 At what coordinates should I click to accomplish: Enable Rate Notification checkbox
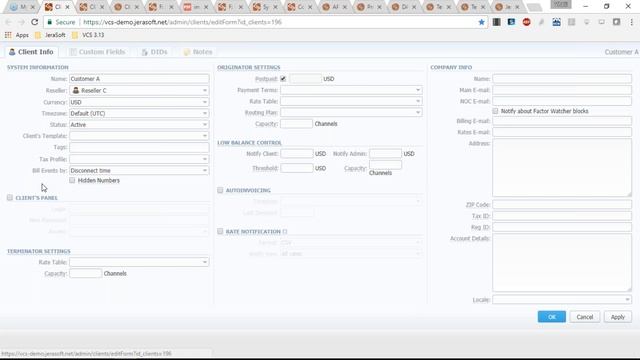[x=220, y=231]
